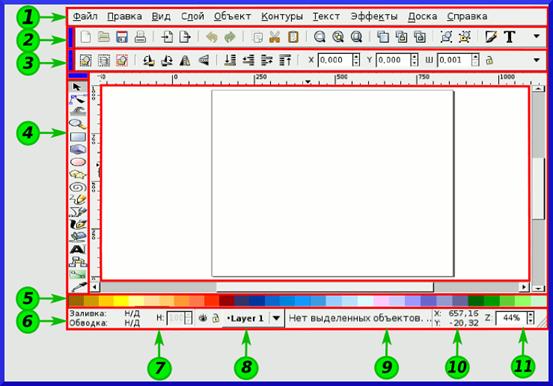Pick the bright yellow palette swatch
Screen dimensions: 553x386
tap(121, 301)
